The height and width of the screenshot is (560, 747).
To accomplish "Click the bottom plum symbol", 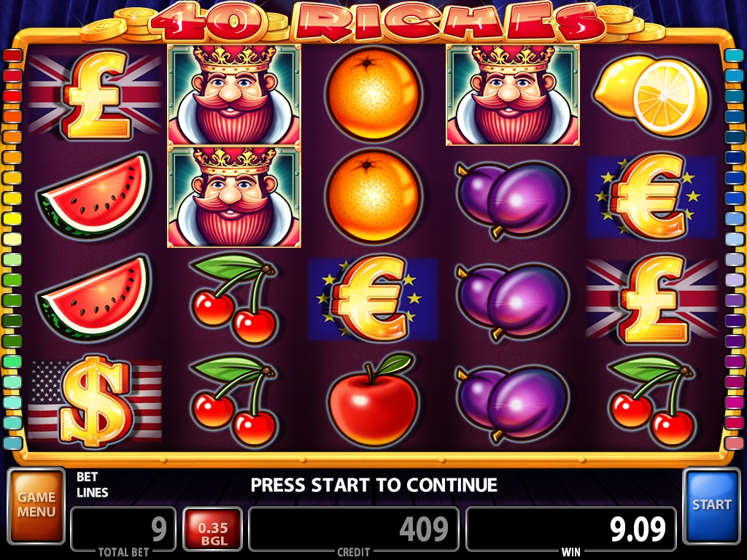I will coord(513,402).
